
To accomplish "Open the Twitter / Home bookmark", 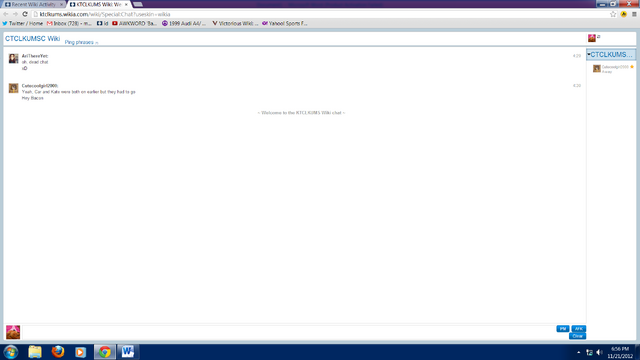I will [x=22, y=24].
